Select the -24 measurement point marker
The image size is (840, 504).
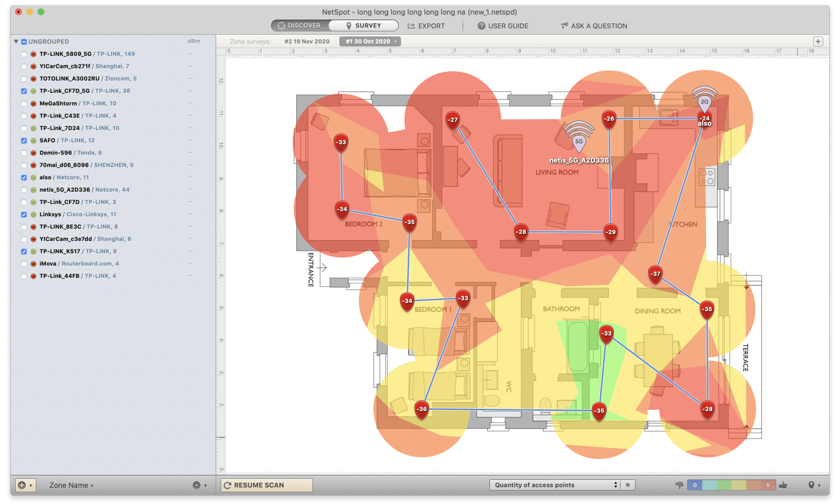tap(705, 119)
